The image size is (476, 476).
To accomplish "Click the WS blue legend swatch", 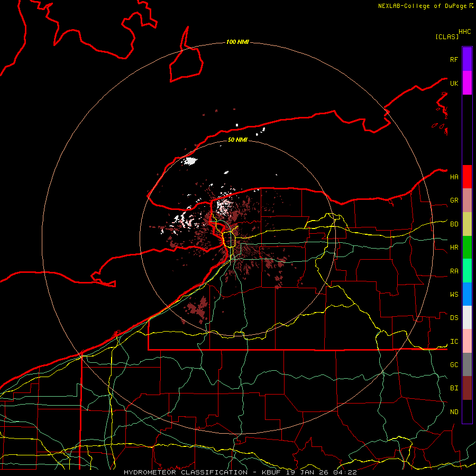I will tap(467, 294).
